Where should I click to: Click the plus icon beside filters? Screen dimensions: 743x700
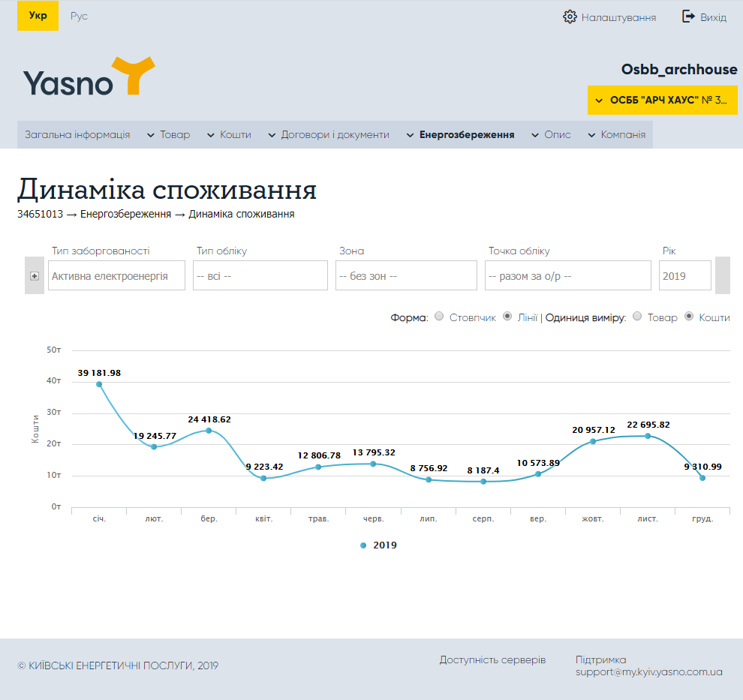[35, 276]
